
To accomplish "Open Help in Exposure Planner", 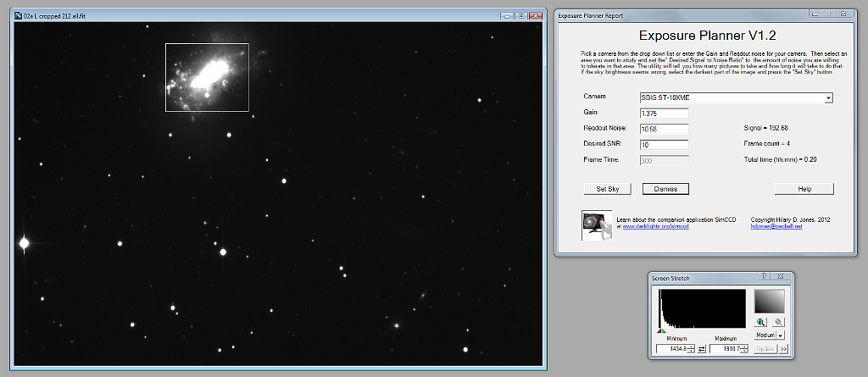I will (804, 189).
